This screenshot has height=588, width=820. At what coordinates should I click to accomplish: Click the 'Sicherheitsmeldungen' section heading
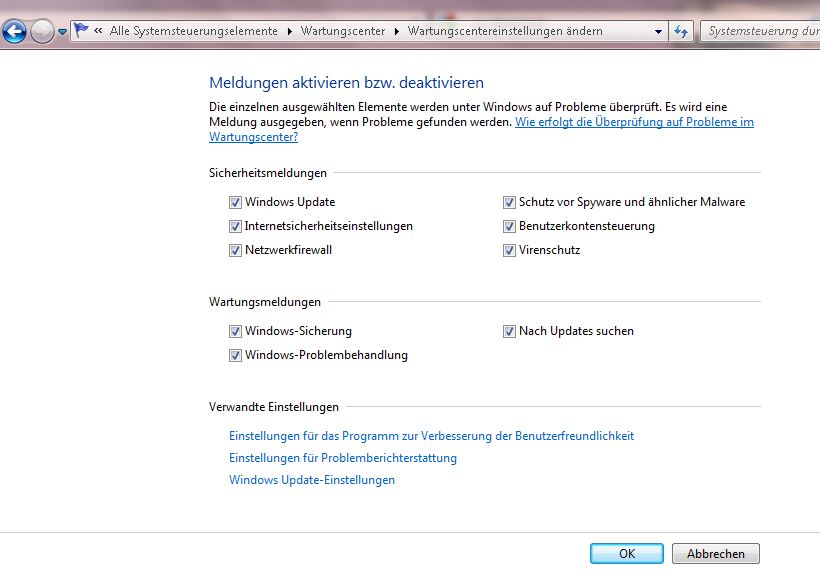[x=268, y=173]
